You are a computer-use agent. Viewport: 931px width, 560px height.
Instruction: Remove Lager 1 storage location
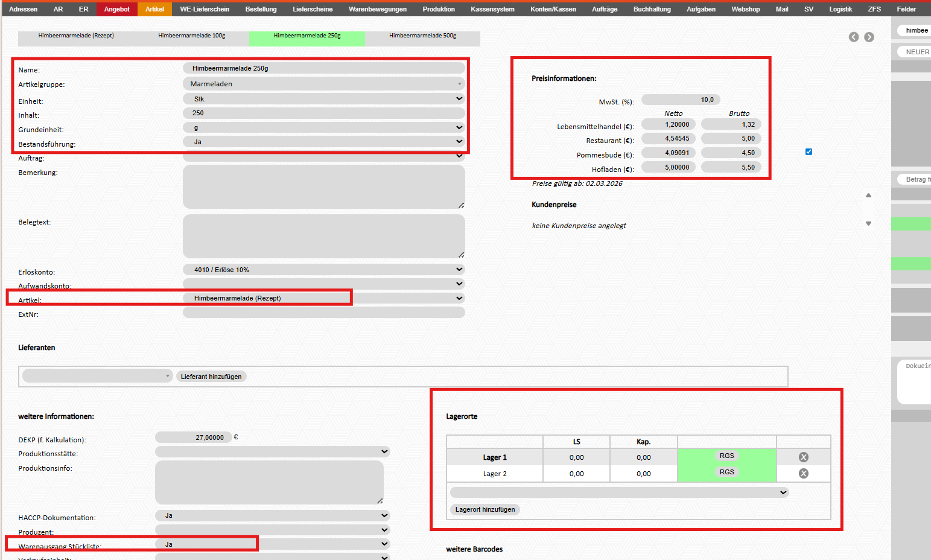pos(803,457)
